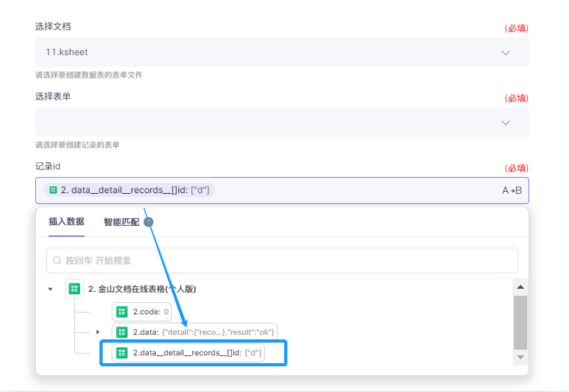Image resolution: width=569 pixels, height=392 pixels.
Task: Open the 选择文档 dropdown showing 11.ksheet
Action: click(x=282, y=52)
